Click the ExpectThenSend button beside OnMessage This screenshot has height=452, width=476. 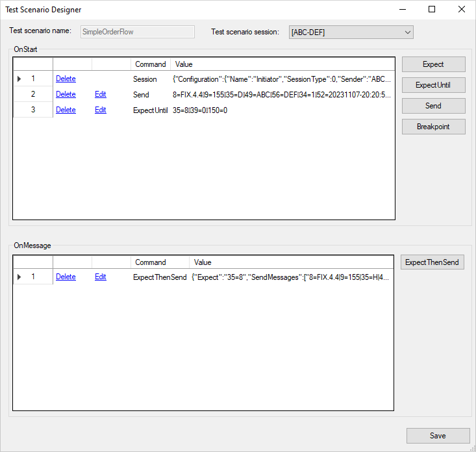click(432, 262)
